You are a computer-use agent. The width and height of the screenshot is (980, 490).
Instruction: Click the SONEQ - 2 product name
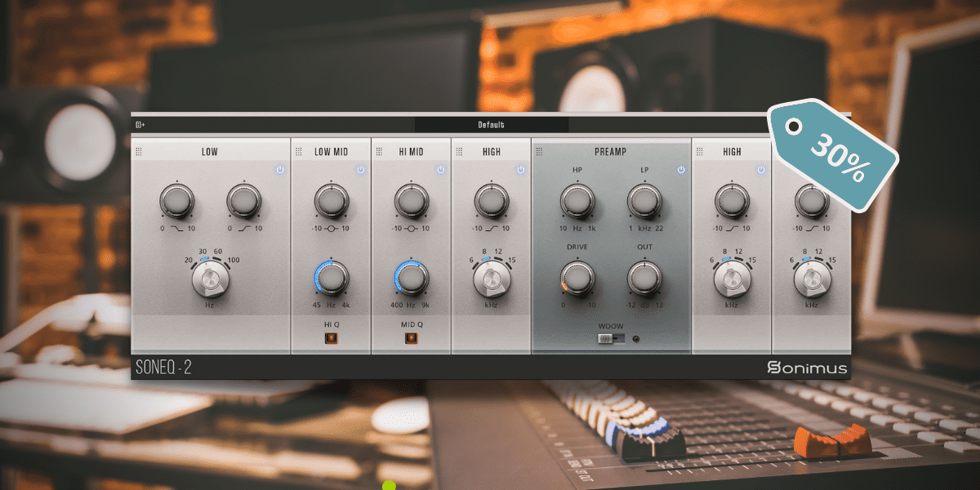(163, 368)
